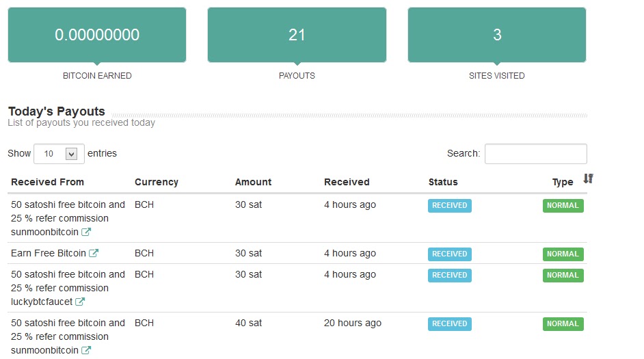Click sunmoonbitcoin external-link icon in 40 sat row
Screen dimensions: 644x359
(x=86, y=351)
